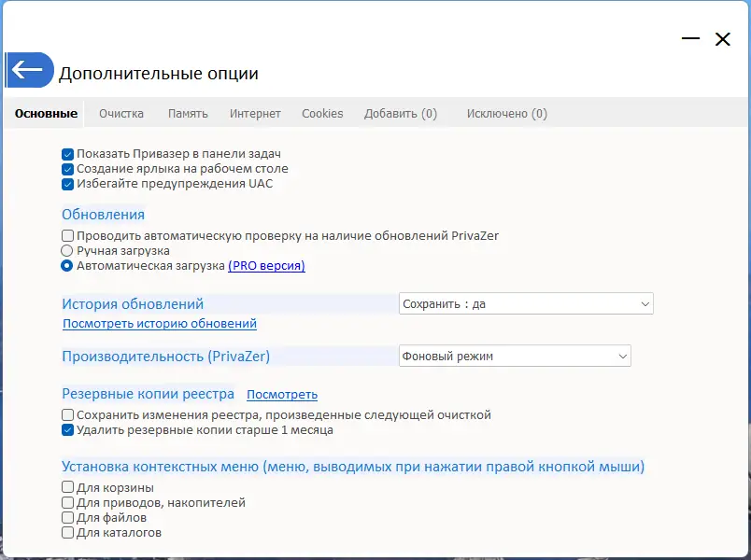The height and width of the screenshot is (560, 751).
Task: Close the options window with X
Action: pyautogui.click(x=722, y=39)
